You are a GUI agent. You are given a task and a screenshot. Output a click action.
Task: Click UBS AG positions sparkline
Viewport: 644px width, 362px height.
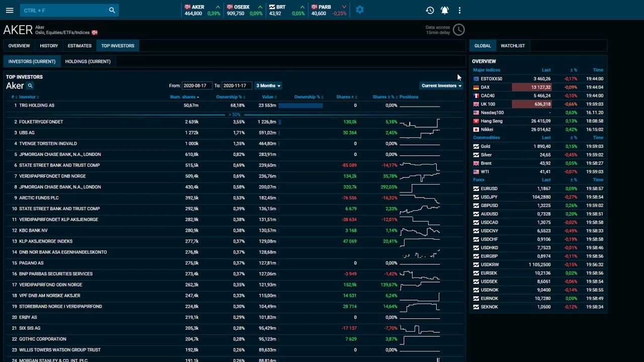(420, 133)
